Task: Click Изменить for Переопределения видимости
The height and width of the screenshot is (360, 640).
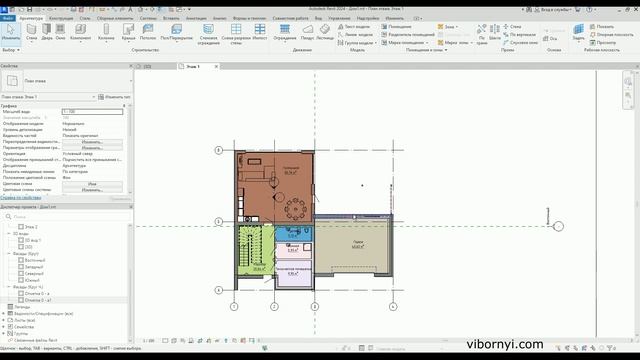Action: point(92,142)
